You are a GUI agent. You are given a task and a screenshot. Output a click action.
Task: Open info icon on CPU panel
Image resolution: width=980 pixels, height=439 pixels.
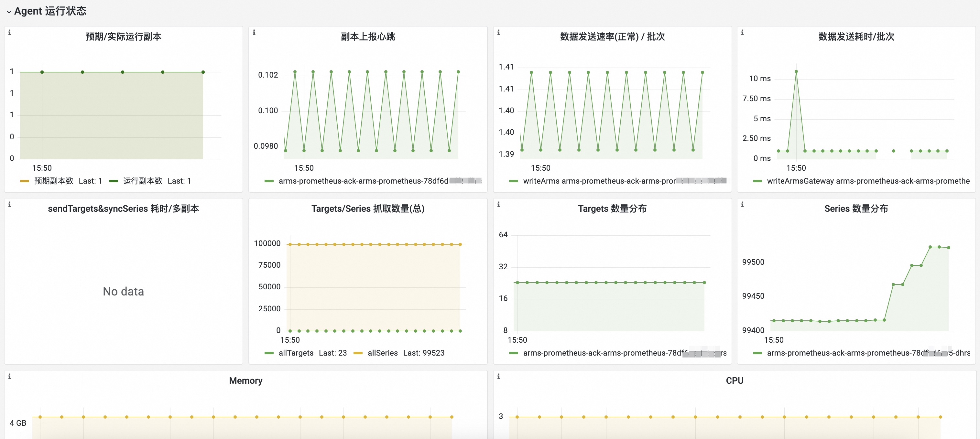click(498, 376)
